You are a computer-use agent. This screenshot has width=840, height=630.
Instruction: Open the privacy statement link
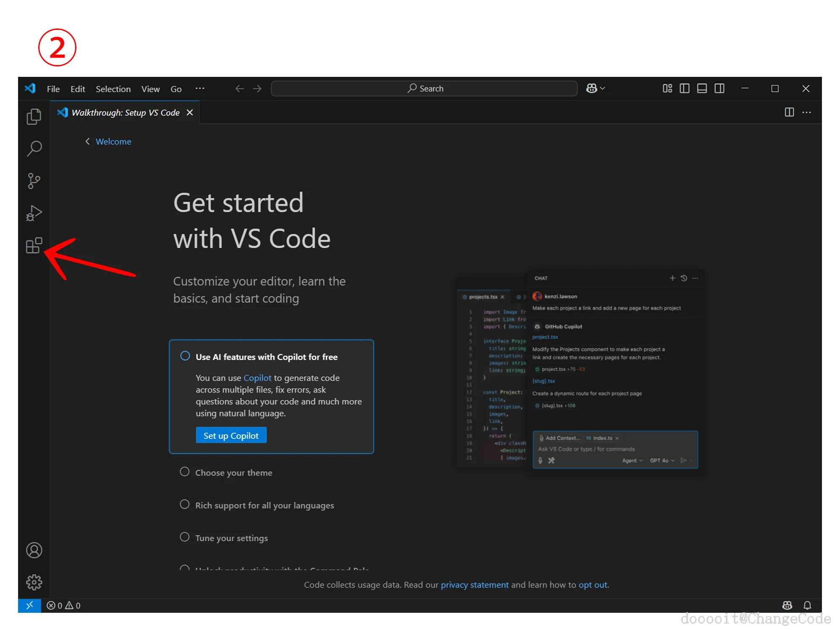(x=474, y=585)
